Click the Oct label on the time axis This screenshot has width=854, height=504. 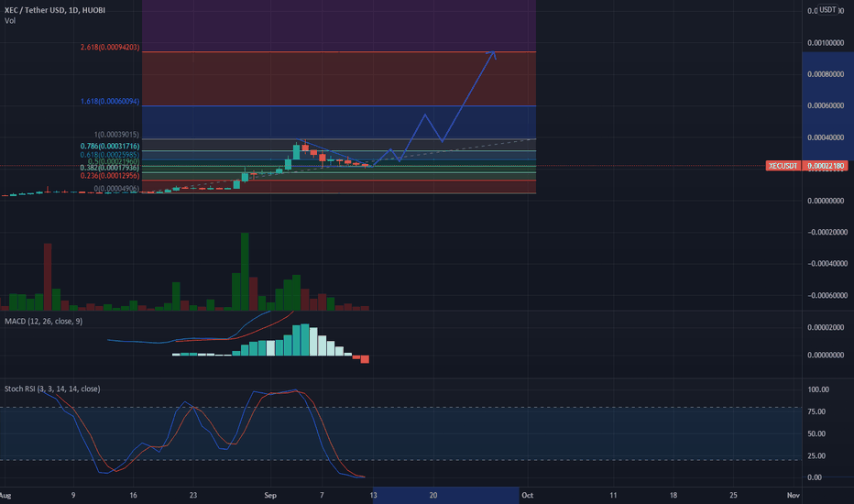tap(527, 495)
